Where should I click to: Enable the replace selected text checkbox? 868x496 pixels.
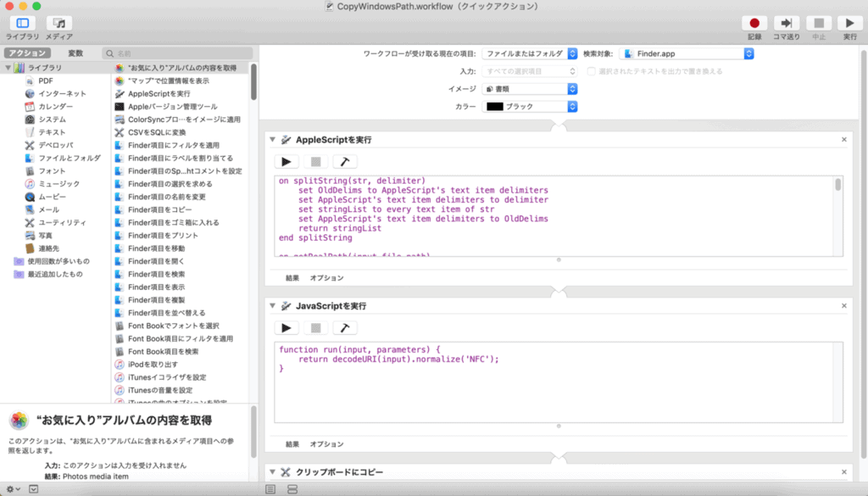[x=592, y=71]
